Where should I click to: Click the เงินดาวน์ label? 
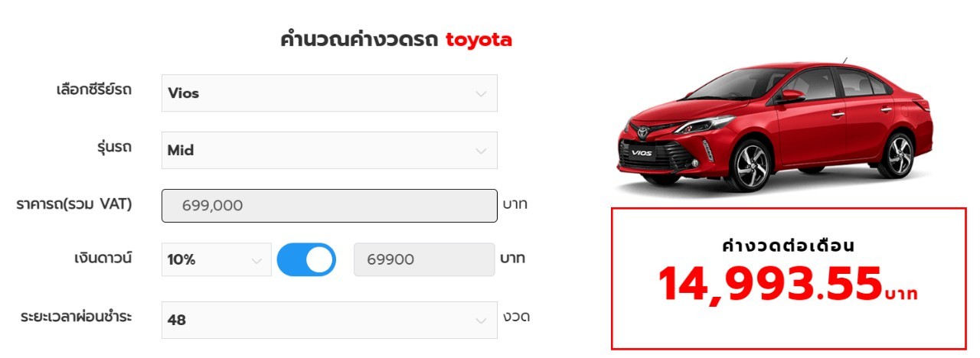(99, 258)
